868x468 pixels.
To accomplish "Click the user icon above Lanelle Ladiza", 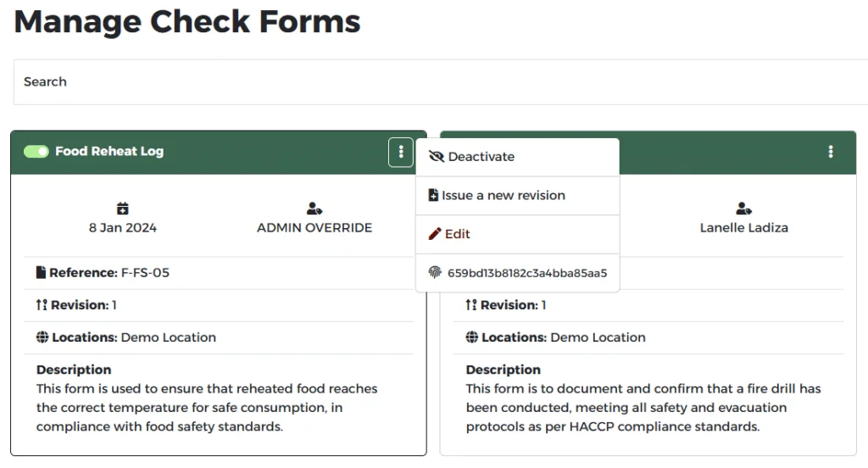I will (744, 209).
